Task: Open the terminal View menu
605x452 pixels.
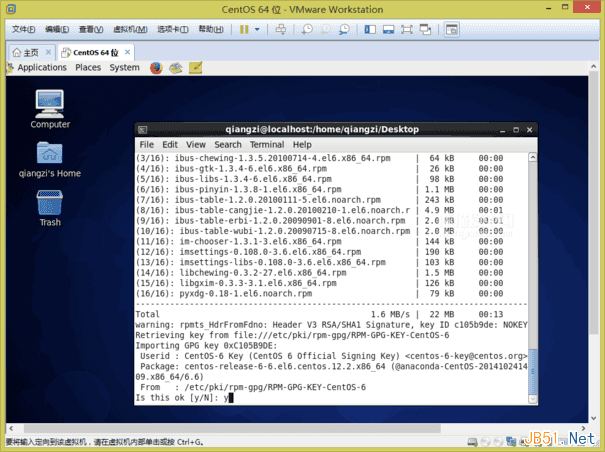Action: (196, 145)
